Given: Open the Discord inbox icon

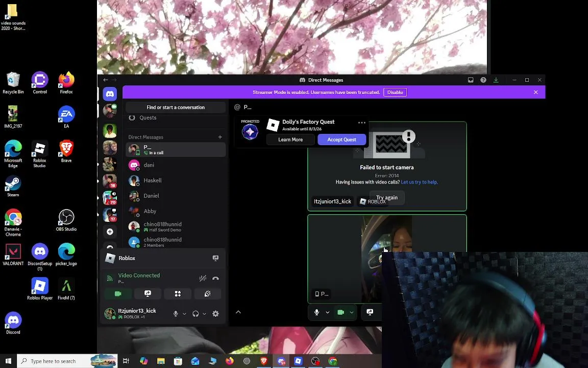Looking at the screenshot, I should tap(471, 80).
